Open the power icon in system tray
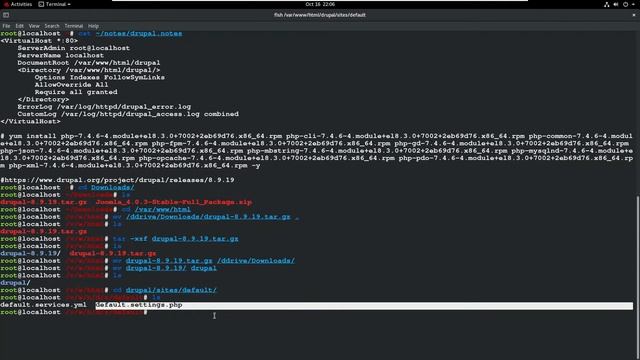 click(x=625, y=4)
